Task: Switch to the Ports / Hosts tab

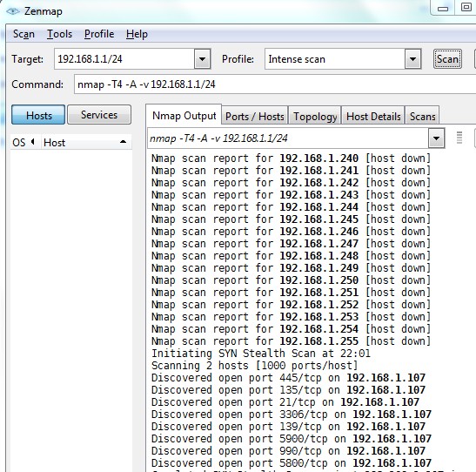Action: pyautogui.click(x=255, y=117)
